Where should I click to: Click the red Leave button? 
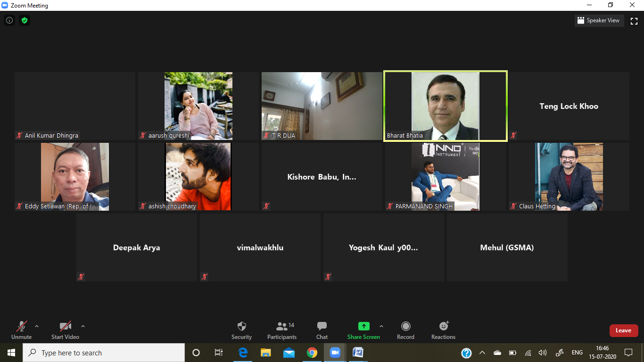click(623, 330)
